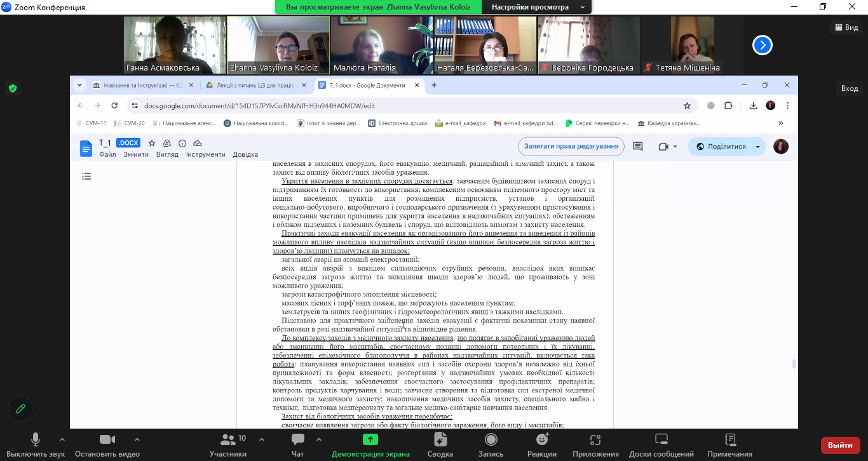Open the Сервіс перевірки bookmark
868x461 pixels.
pyautogui.click(x=597, y=123)
